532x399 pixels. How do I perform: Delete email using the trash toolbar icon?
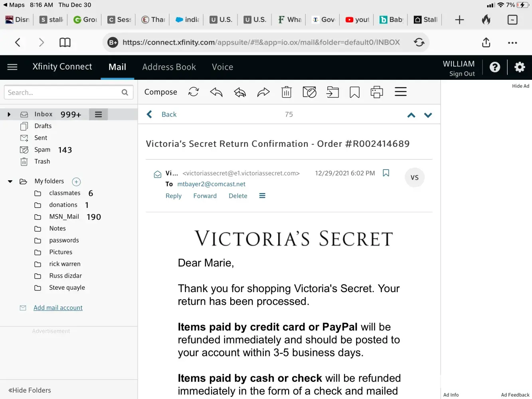point(287,92)
